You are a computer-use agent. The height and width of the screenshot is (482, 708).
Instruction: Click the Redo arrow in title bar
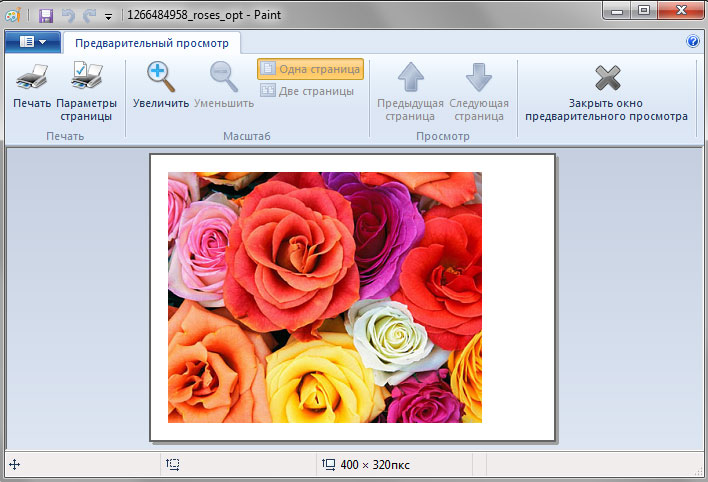[x=89, y=15]
